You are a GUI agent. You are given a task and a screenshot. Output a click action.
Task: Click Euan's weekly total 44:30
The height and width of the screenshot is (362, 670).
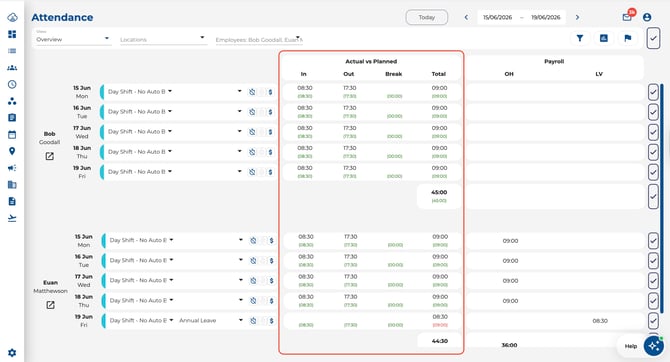click(440, 341)
